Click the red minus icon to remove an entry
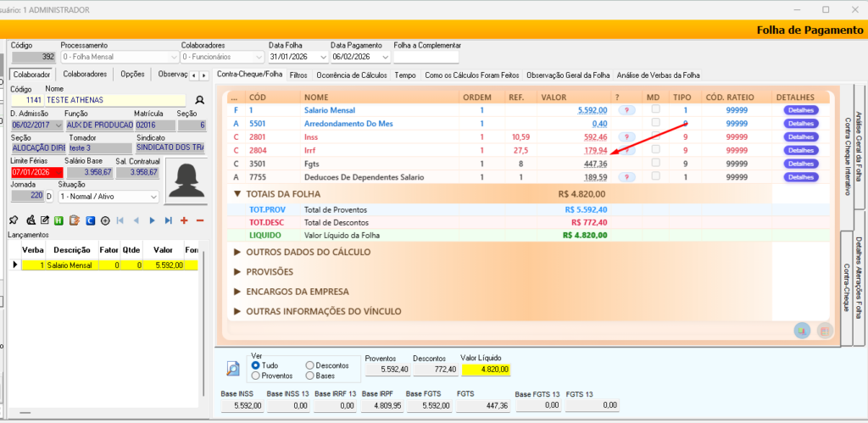 (x=200, y=220)
